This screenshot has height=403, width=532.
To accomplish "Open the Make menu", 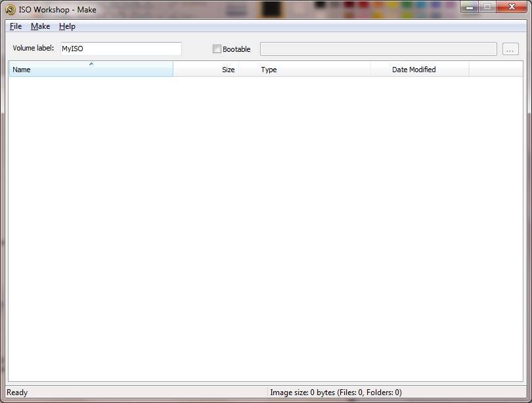I will point(40,26).
